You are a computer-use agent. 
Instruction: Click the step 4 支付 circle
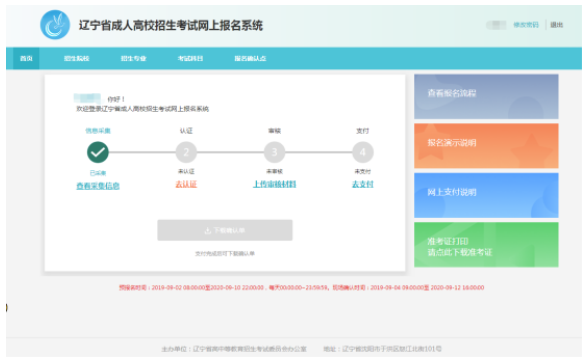(x=363, y=152)
